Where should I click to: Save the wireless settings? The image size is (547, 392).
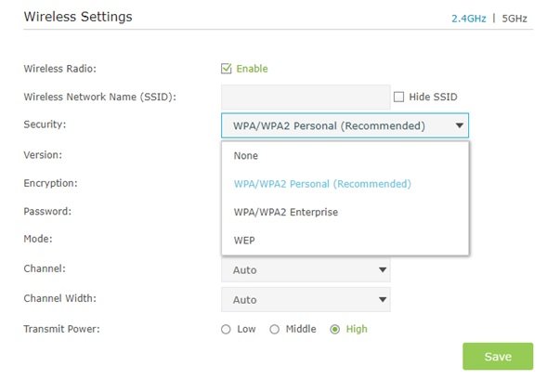tap(498, 357)
